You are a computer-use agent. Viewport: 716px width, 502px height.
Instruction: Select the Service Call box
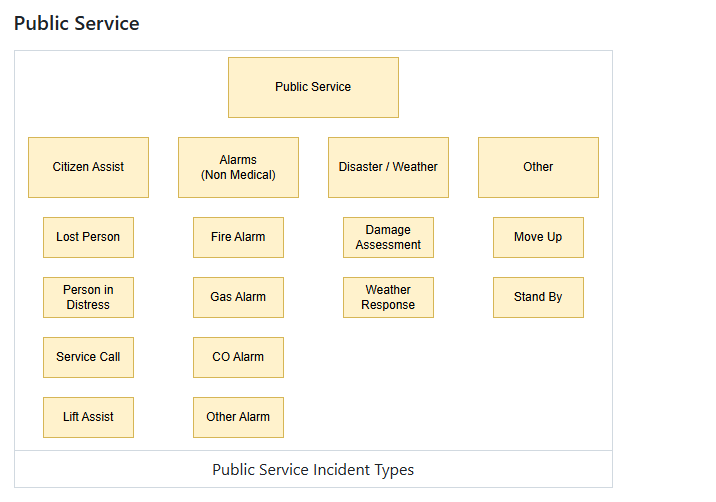pos(88,357)
